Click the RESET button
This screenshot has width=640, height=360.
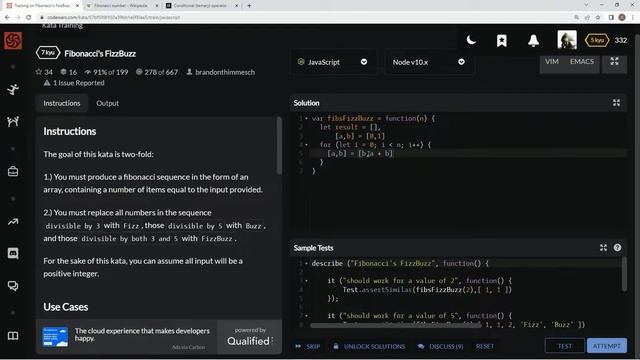click(x=484, y=346)
